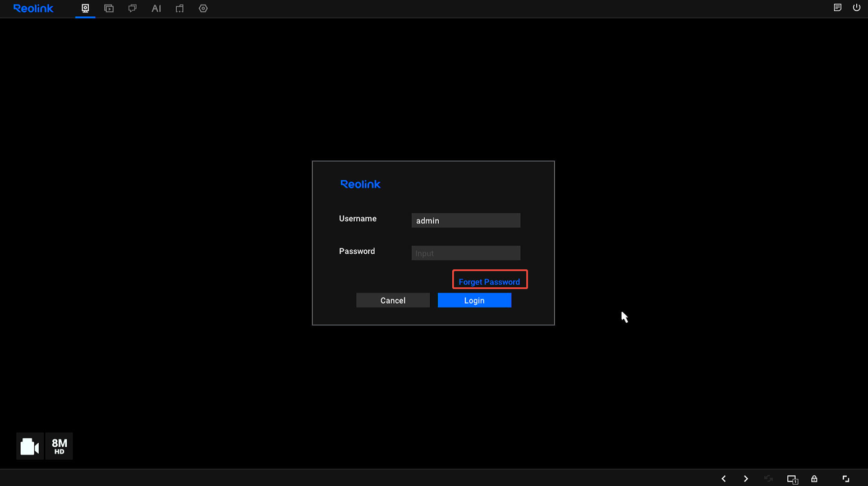Click the greyed sequence cycle icon
Image resolution: width=868 pixels, height=486 pixels.
click(768, 479)
